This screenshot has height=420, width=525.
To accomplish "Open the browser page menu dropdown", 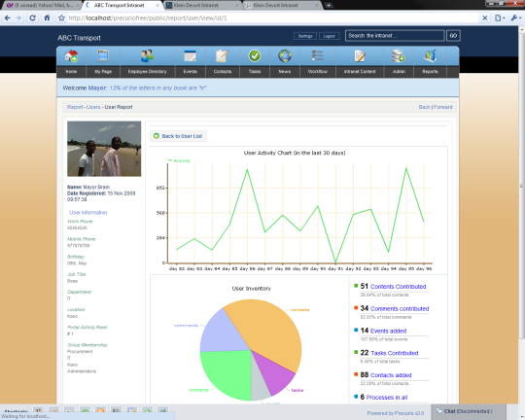I will point(500,18).
